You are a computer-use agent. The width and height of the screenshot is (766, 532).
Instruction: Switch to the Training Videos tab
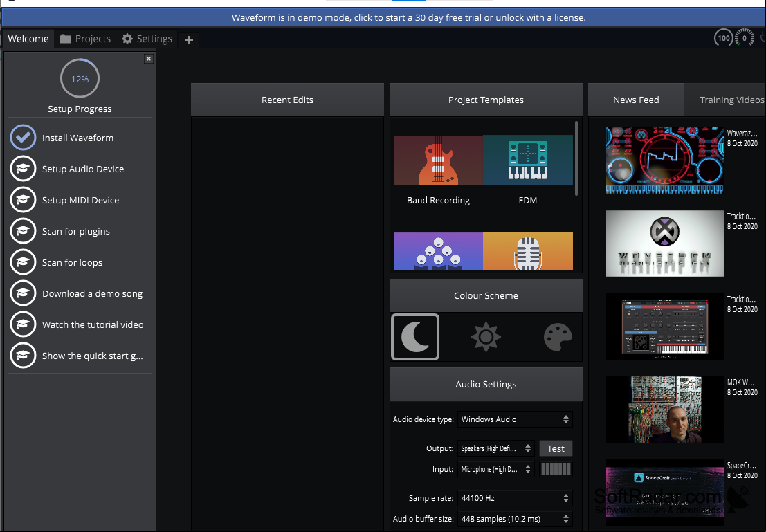[x=726, y=100]
